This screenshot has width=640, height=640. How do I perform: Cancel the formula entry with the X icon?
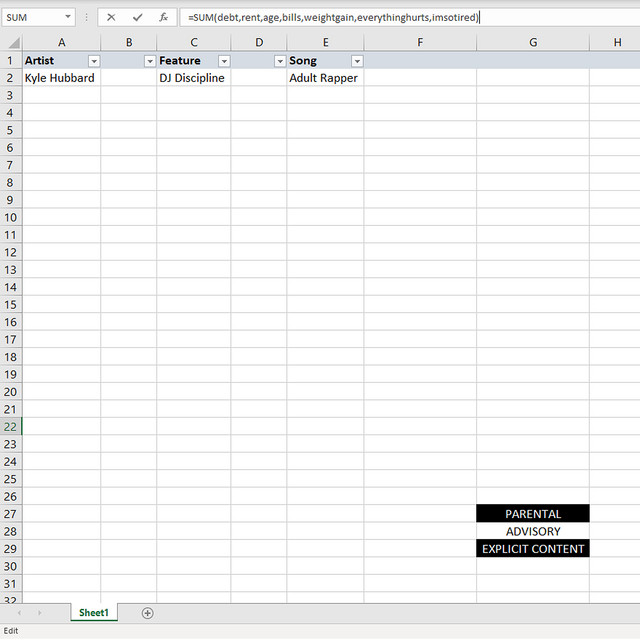(x=111, y=17)
